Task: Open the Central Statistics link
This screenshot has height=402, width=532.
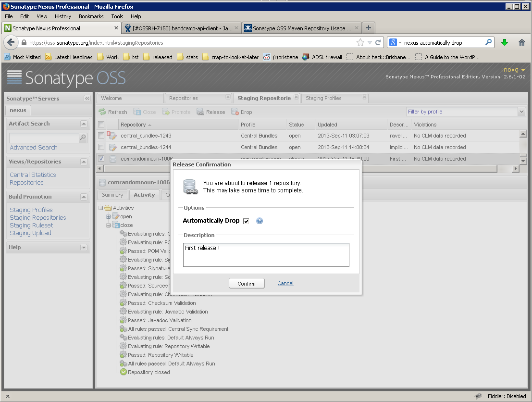Action: coord(33,175)
